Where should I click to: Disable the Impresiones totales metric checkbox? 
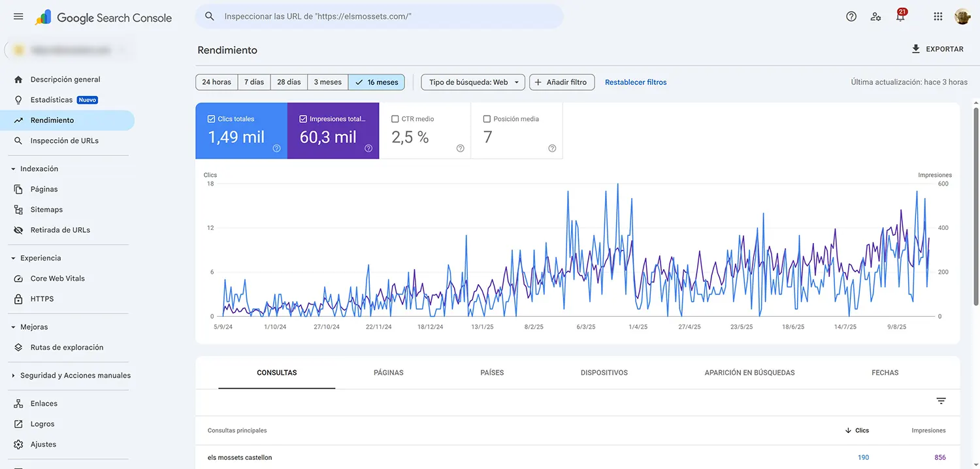pos(302,119)
